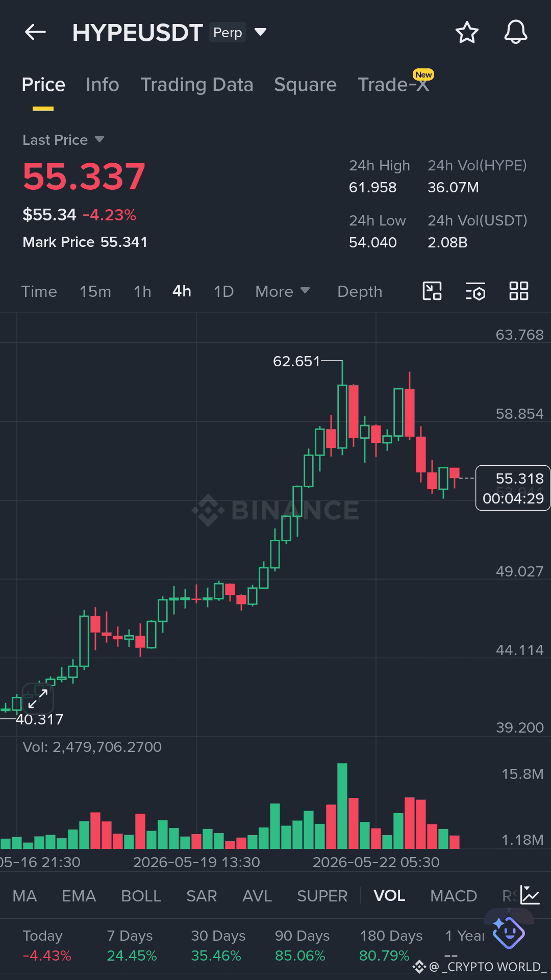The image size is (551, 980).
Task: Tap the 2026-05-22 05:30 time axis label
Action: (x=376, y=862)
